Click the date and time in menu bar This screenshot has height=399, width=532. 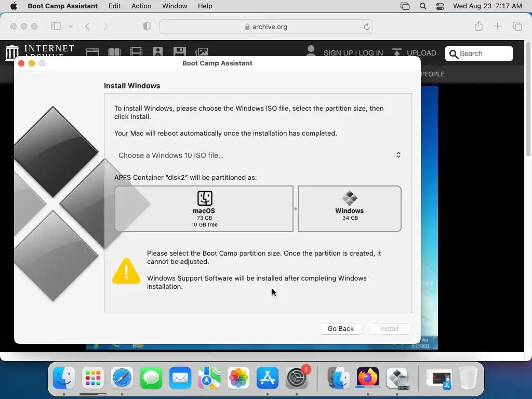point(487,6)
